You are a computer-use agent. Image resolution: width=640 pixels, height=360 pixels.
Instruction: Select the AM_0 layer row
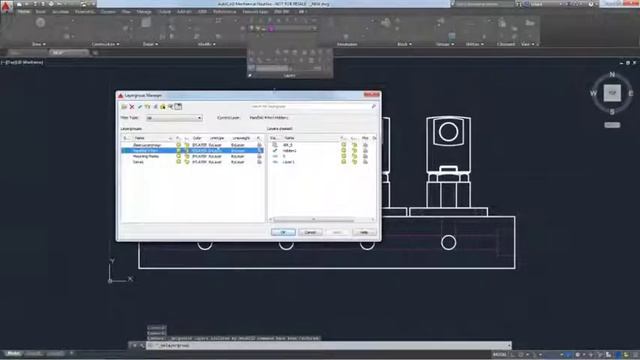[322, 145]
